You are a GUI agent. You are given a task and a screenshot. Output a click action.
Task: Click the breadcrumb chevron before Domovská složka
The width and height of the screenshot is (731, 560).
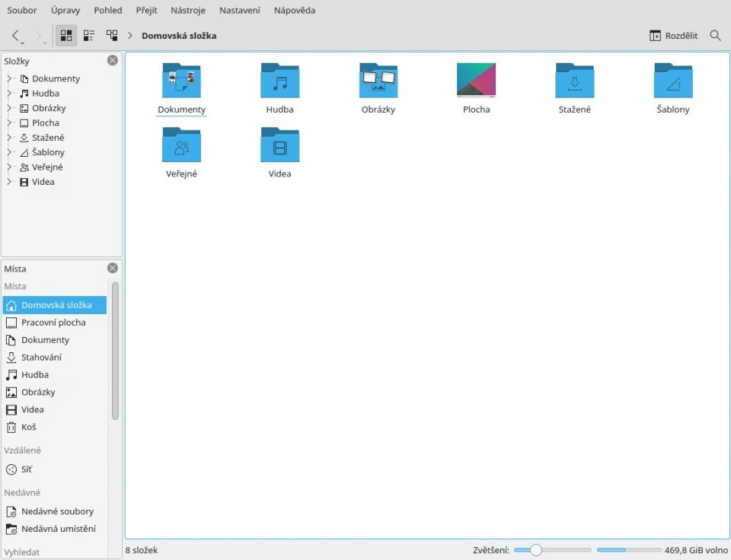pos(130,36)
